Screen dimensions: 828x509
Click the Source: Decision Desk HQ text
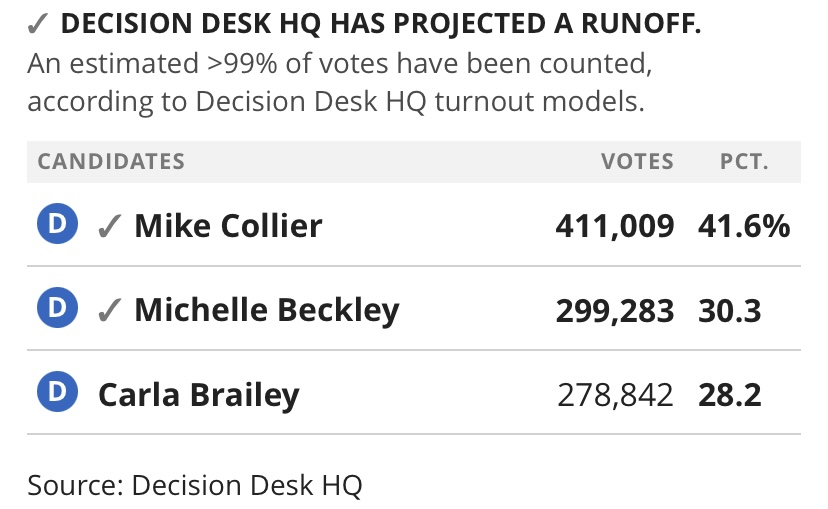(x=194, y=485)
